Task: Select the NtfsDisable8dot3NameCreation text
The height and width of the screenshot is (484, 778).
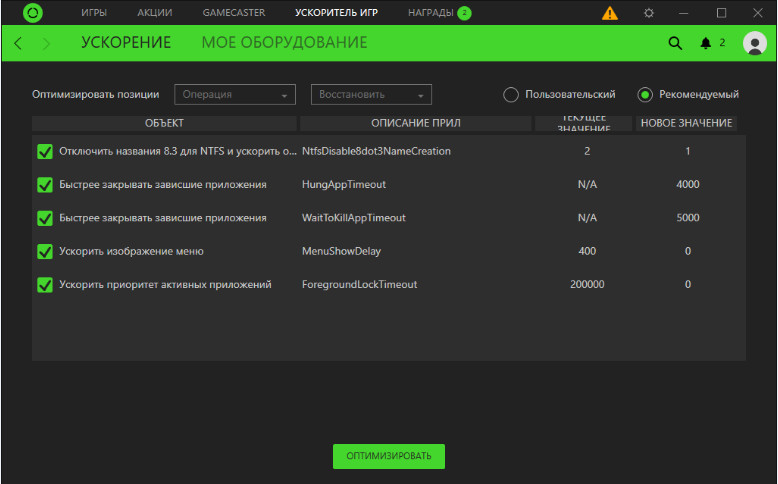Action: (x=376, y=151)
